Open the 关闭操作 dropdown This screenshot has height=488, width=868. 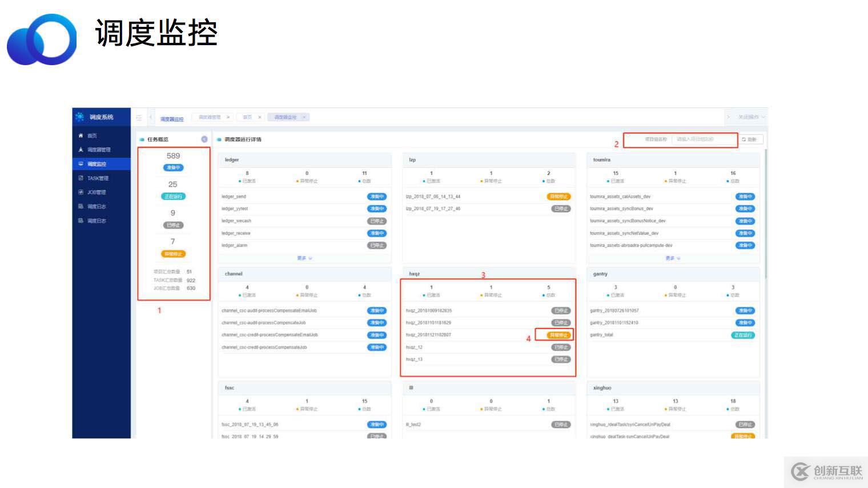point(752,117)
